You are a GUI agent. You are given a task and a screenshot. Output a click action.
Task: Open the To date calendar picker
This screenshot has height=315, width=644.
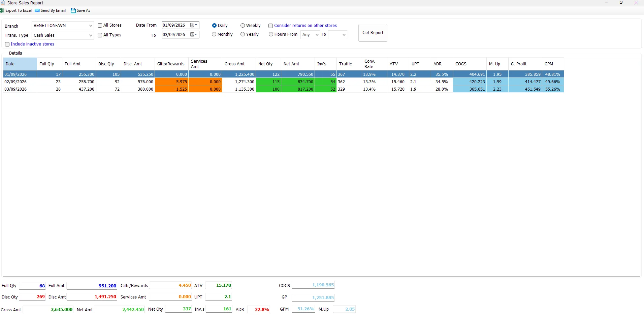194,34
